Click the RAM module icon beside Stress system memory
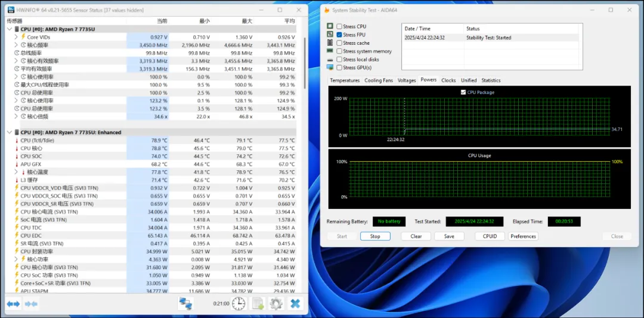 (330, 51)
